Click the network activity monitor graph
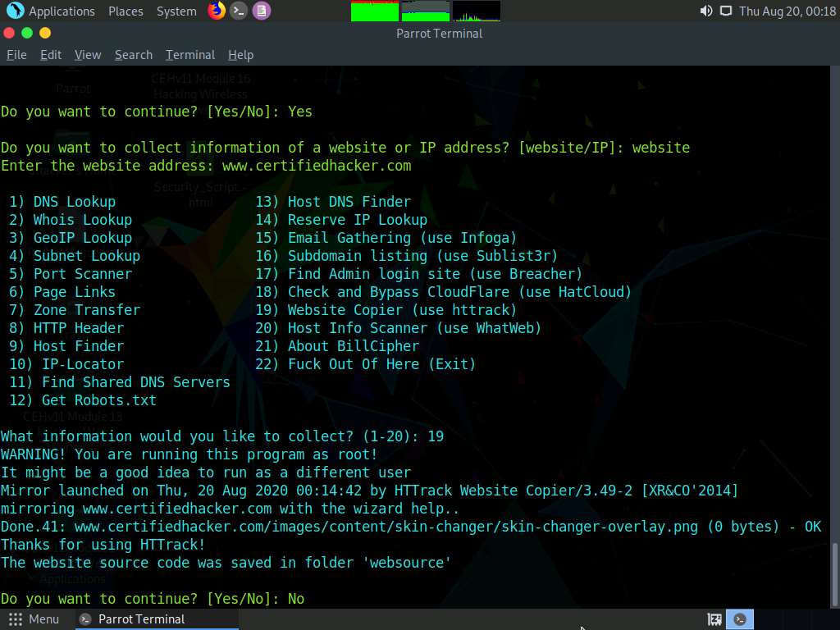 (x=477, y=11)
